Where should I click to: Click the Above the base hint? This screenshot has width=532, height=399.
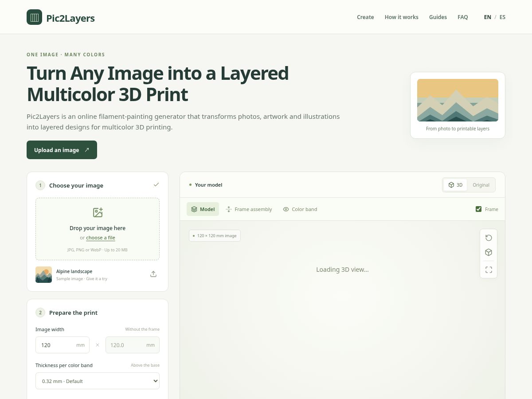pyautogui.click(x=145, y=365)
